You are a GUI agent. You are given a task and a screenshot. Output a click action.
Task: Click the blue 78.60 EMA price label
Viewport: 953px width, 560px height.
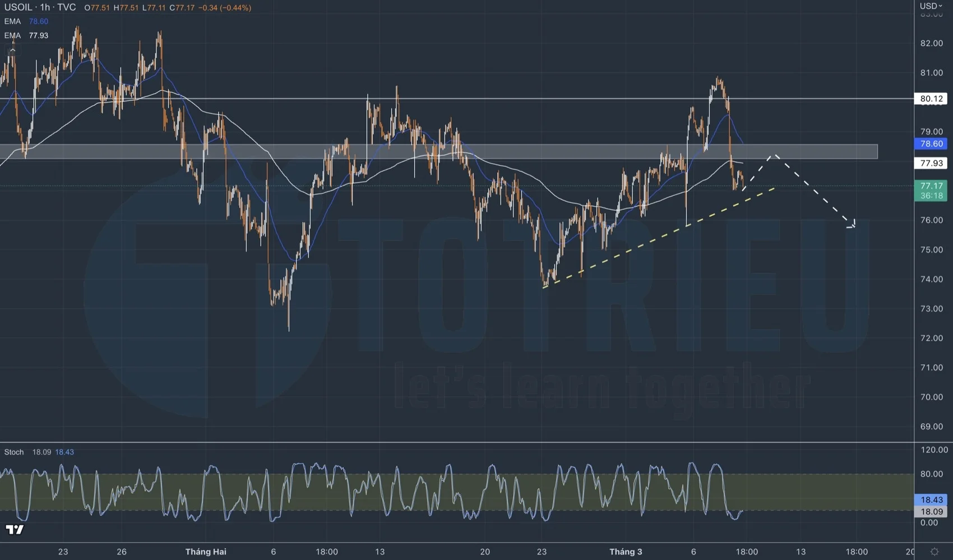[x=931, y=144]
